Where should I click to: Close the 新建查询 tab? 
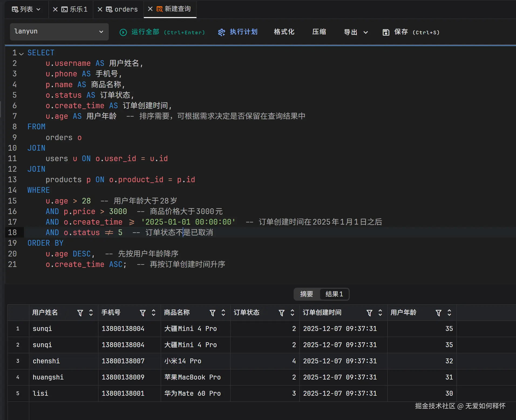[x=150, y=9]
